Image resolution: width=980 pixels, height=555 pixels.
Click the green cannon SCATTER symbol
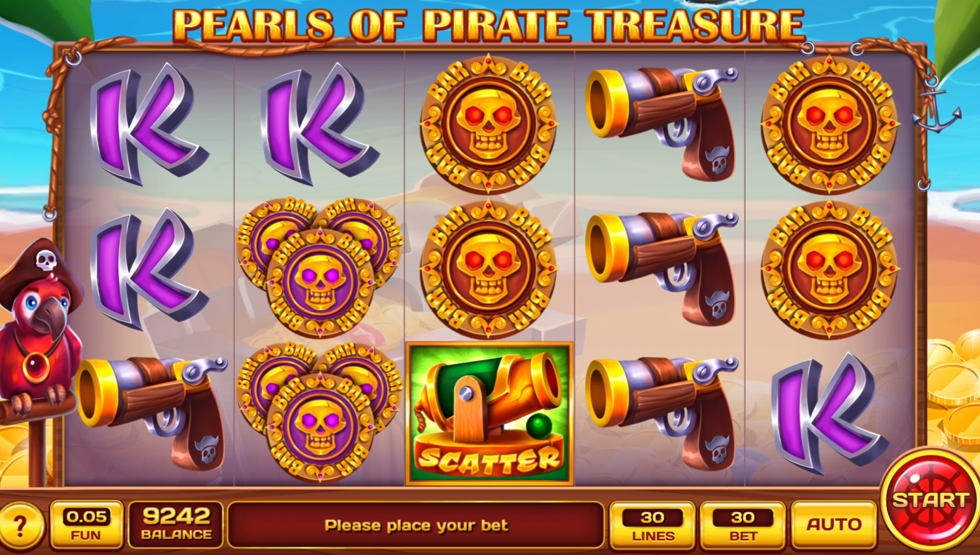coord(489,414)
